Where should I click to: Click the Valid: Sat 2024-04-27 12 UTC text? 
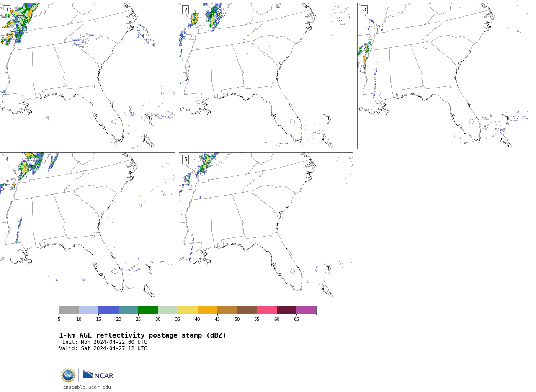tap(103, 348)
